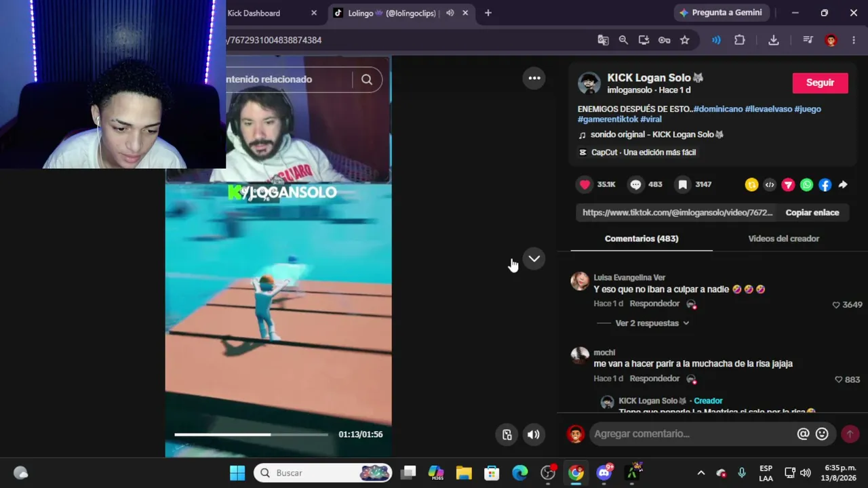Open the Chrome extensions puzzle icon
The height and width of the screenshot is (488, 868).
[x=740, y=40]
